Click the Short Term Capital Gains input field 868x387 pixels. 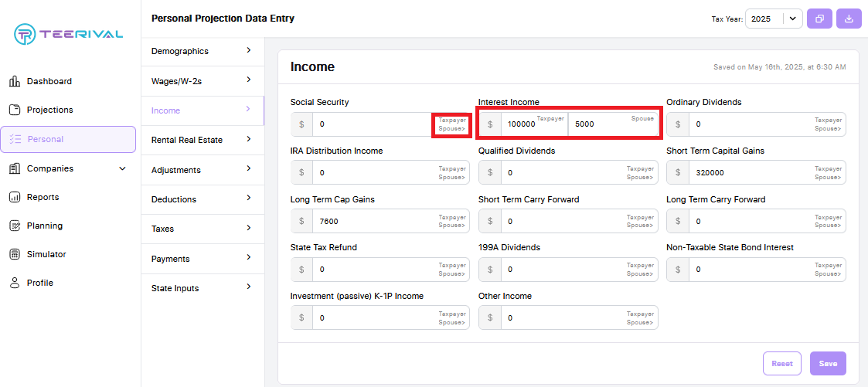tap(756, 172)
